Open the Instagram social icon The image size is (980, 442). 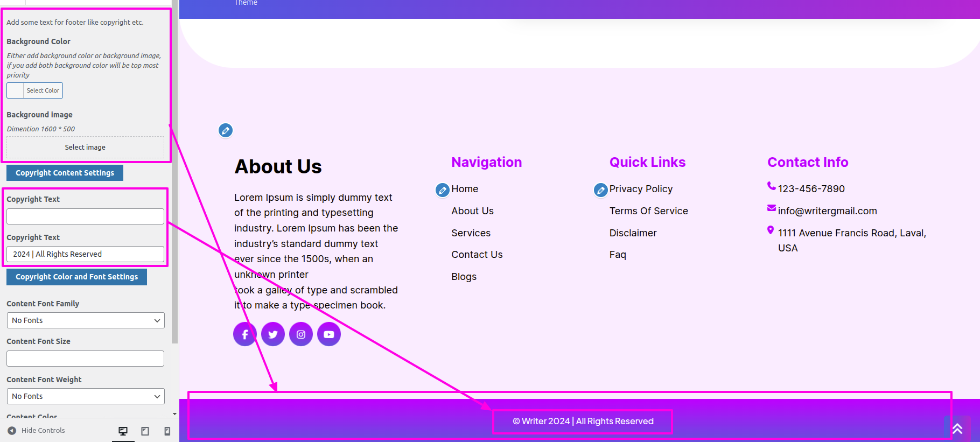pos(301,334)
